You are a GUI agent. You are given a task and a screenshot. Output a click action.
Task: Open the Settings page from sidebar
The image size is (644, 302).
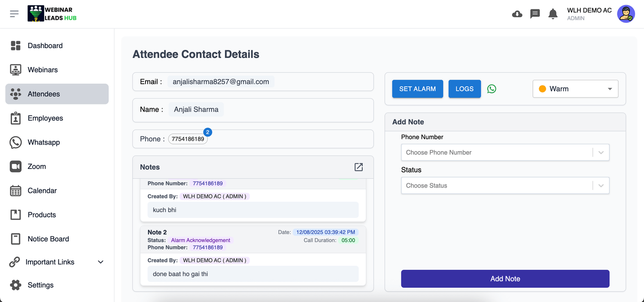click(x=40, y=285)
